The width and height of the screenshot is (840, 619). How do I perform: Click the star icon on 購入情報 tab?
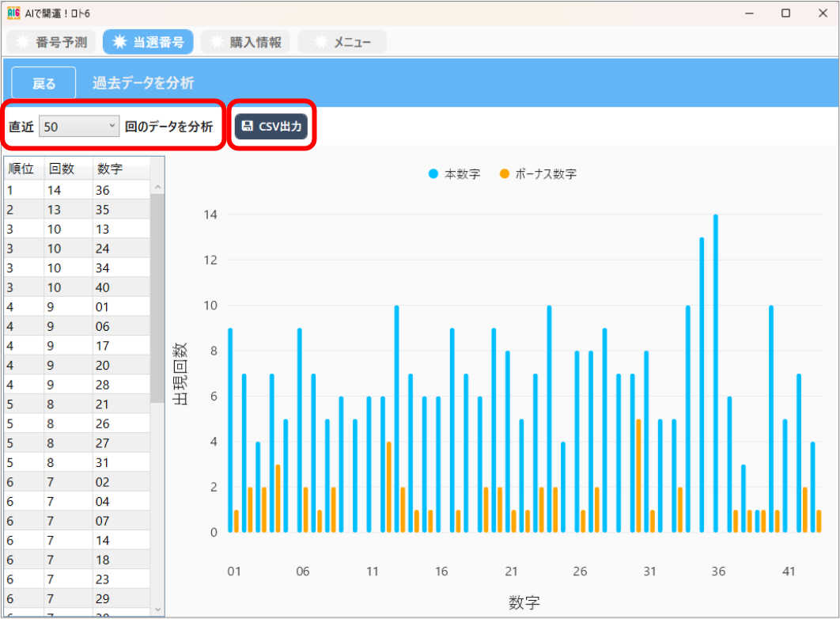click(216, 43)
